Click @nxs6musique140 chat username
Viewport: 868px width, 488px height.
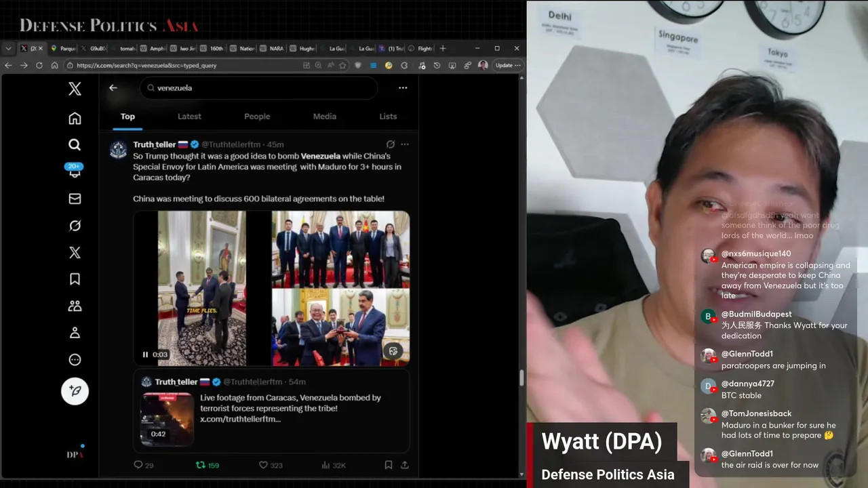(756, 253)
